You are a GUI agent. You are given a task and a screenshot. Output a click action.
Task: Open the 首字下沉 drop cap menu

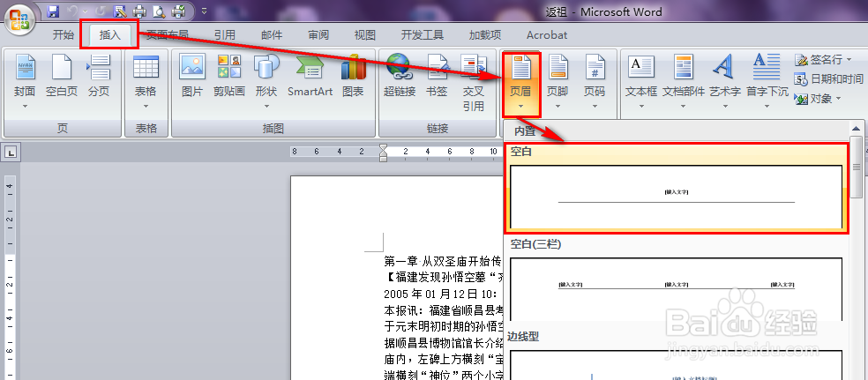[x=767, y=83]
